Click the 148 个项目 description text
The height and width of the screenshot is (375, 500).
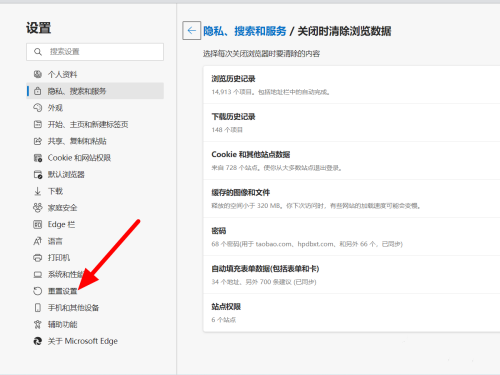click(227, 130)
